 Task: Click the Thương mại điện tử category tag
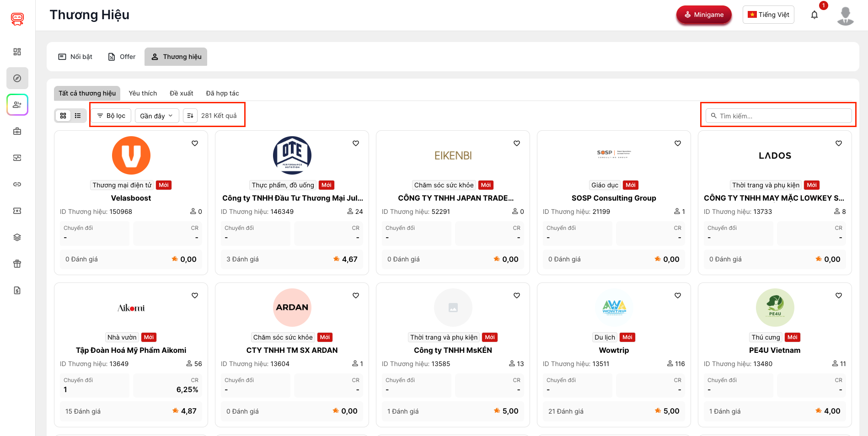tap(122, 185)
